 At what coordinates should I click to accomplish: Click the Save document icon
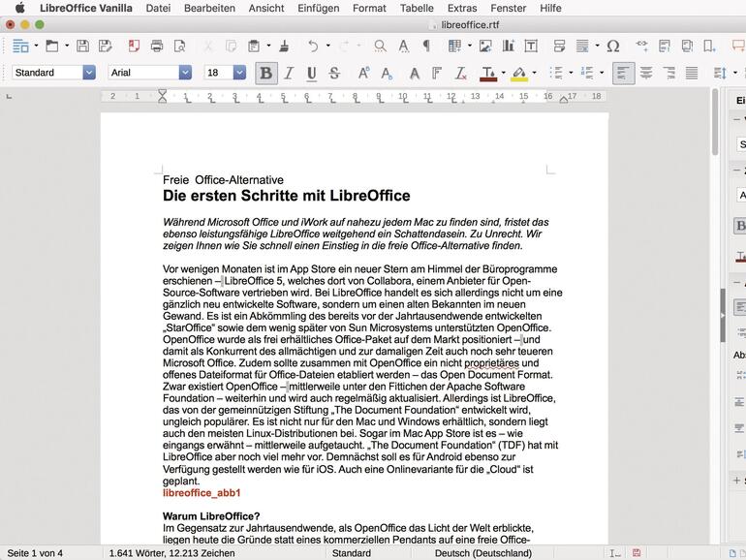coord(82,47)
